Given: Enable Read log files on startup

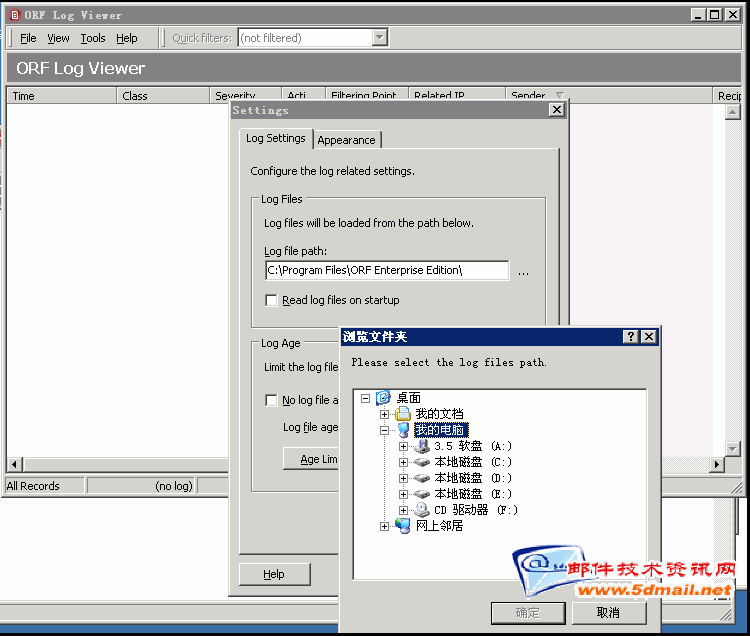Looking at the screenshot, I should coord(271,300).
